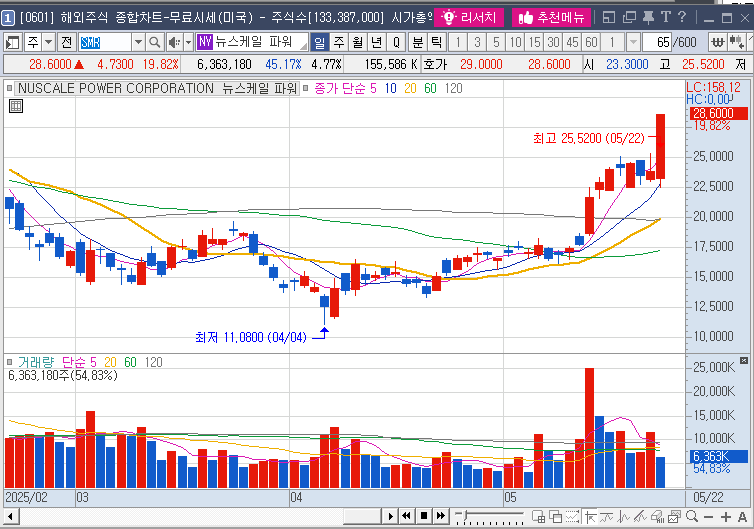Expand the dropdown beside the speaker icon
This screenshot has width=754, height=529.
[x=188, y=42]
